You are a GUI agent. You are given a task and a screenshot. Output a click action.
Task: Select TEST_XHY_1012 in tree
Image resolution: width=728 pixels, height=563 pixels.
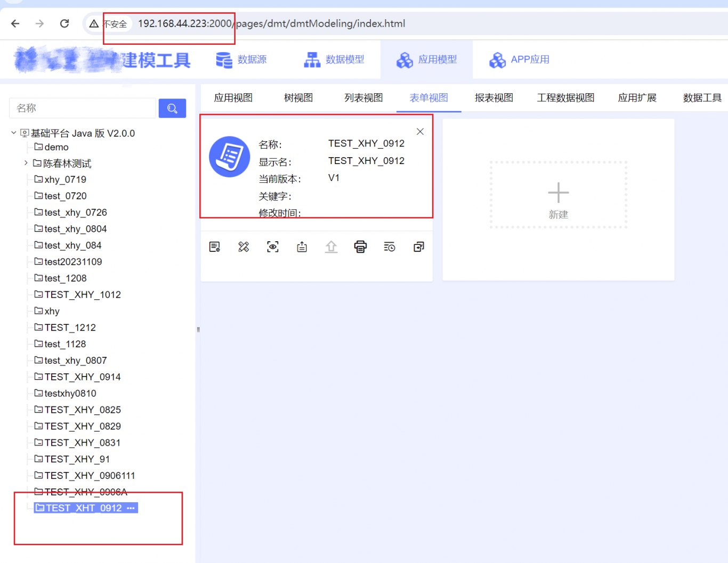coord(78,295)
